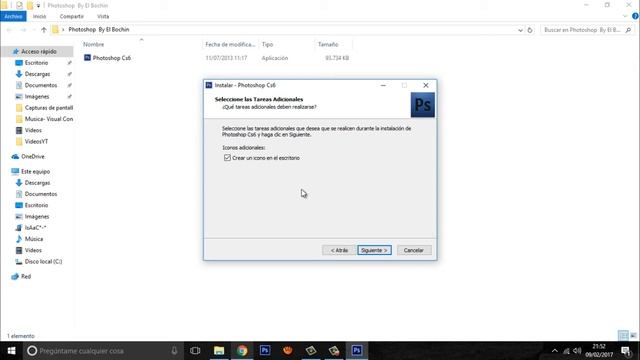This screenshot has width=640, height=360.
Task: Open the Vista ribbon tab
Action: (x=103, y=16)
